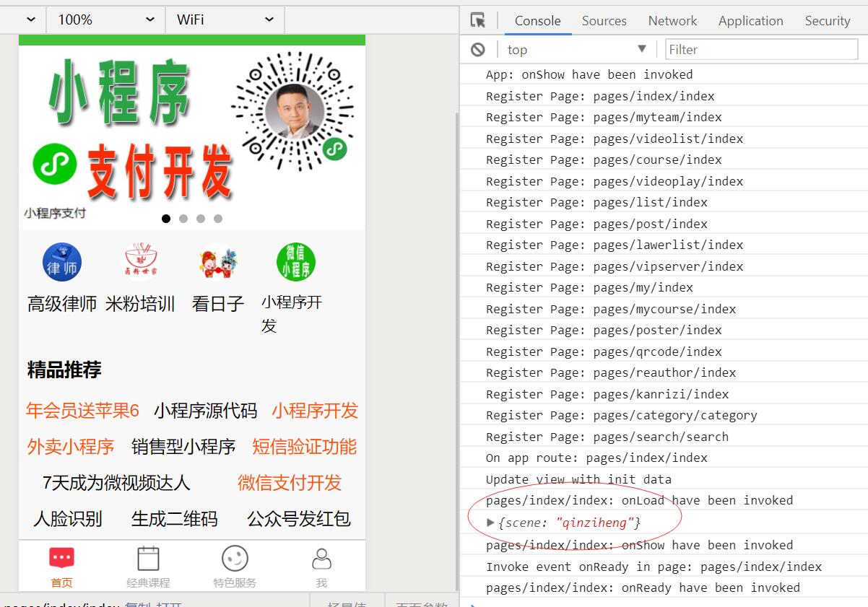Click log 'Register Page: pages/kanrizi/index'
This screenshot has width=868, height=607.
[607, 394]
